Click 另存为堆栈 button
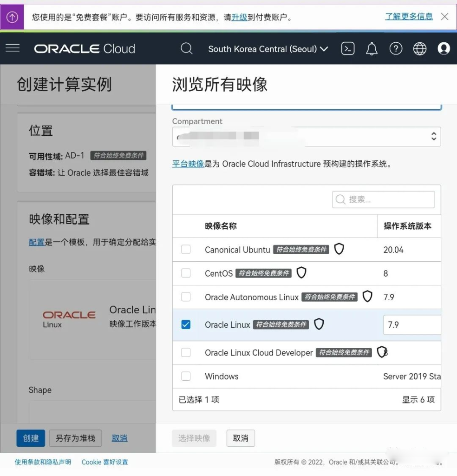 click(75, 438)
